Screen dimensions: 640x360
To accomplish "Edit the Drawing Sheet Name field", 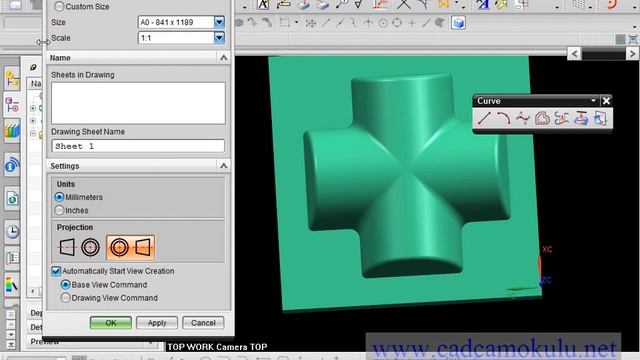I will tap(138, 146).
